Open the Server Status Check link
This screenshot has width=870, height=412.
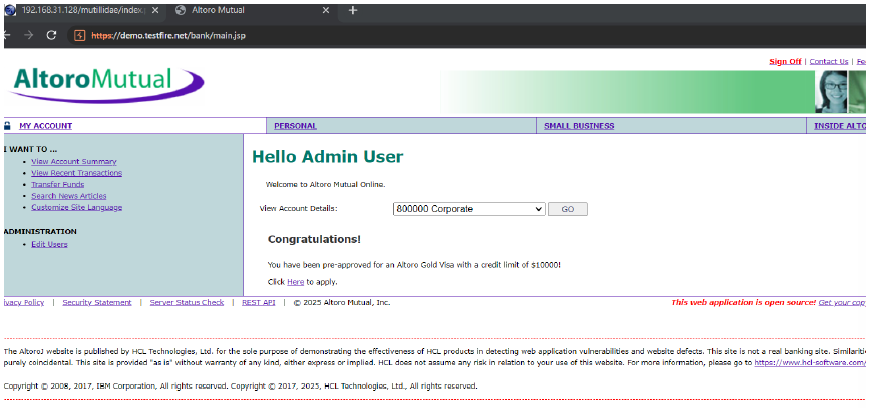point(187,302)
